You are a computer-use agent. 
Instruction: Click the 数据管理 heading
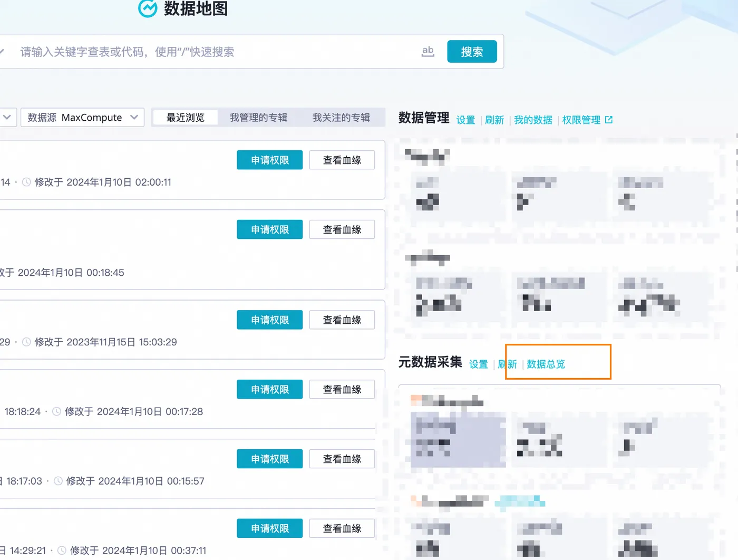[424, 118]
